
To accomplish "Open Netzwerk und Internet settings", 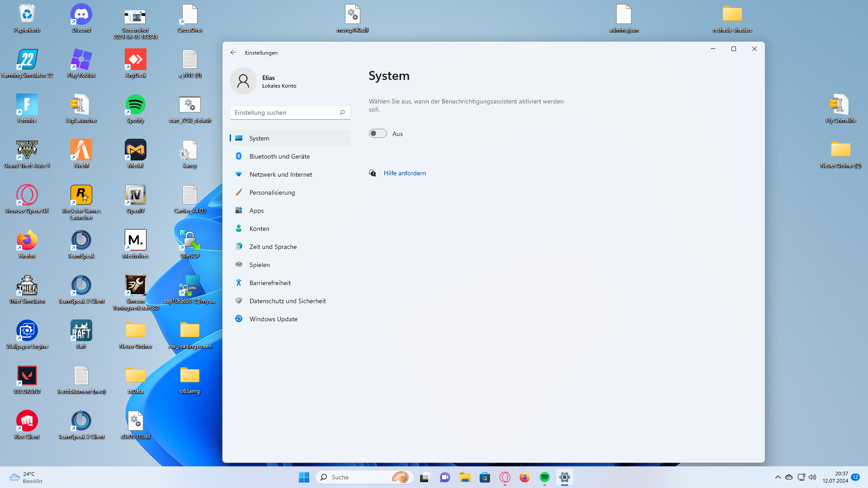I will point(280,174).
